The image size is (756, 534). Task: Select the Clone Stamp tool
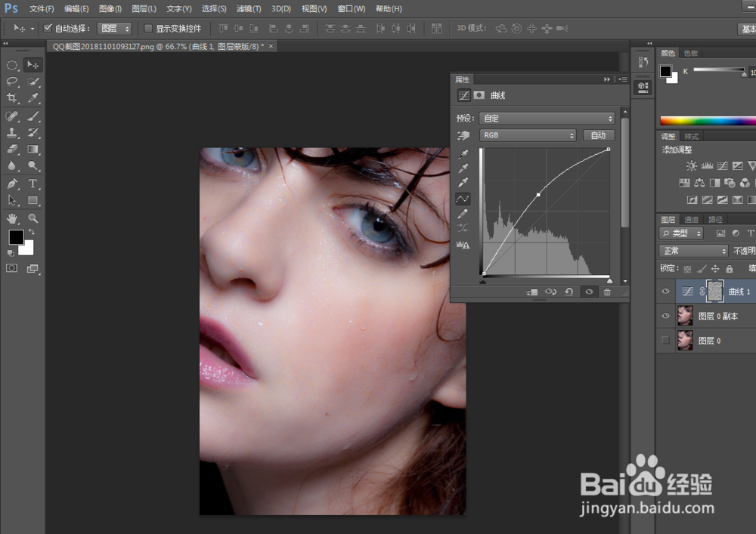[12, 132]
